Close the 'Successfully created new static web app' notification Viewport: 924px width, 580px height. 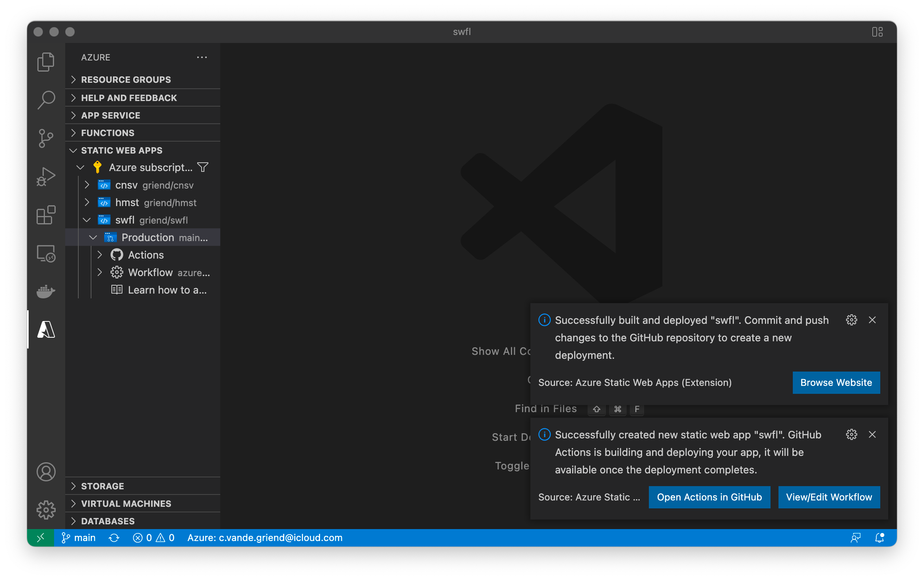[872, 434]
